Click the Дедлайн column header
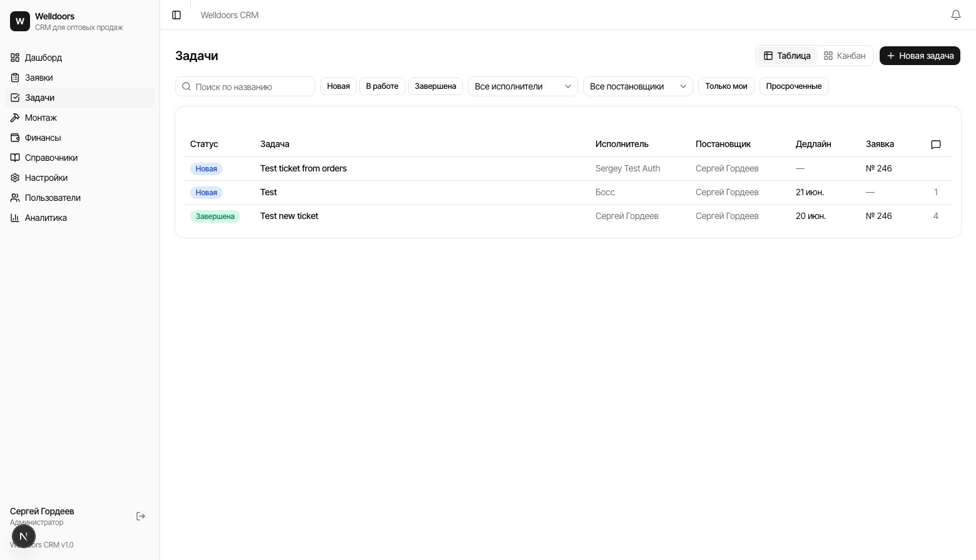This screenshot has height=560, width=976. 813,144
